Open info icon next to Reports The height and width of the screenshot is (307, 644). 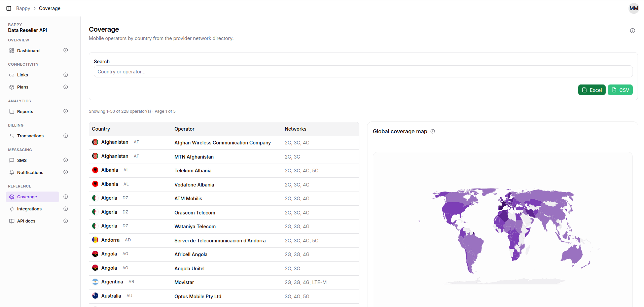[66, 111]
